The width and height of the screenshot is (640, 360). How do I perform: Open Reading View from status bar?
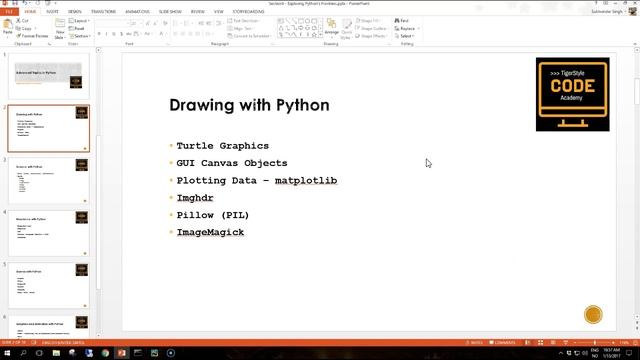pos(553,342)
